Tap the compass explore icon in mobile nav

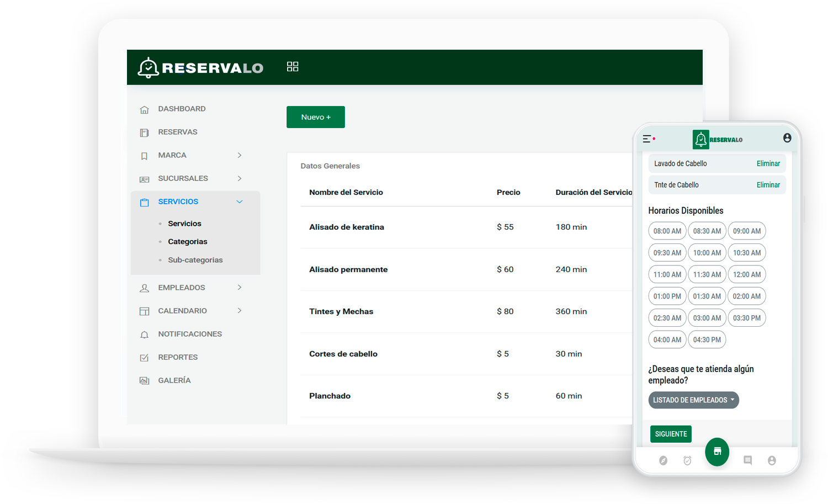coord(663,460)
